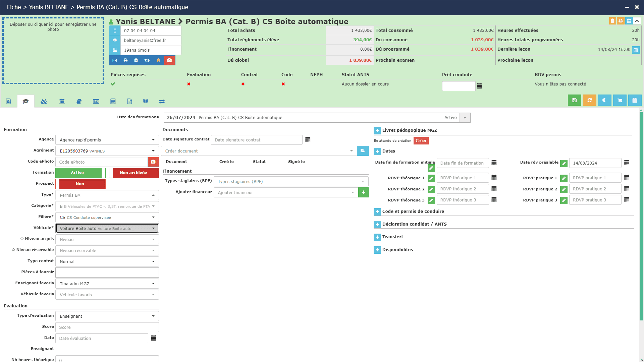Click the red camera button beside Code ePhoto
The image size is (644, 362).
point(153,162)
